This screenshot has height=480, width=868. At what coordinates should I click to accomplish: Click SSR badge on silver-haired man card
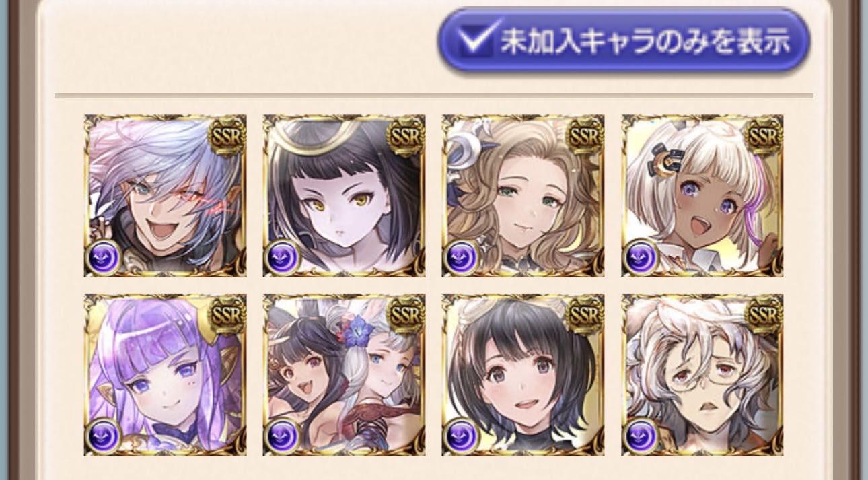pos(227,137)
